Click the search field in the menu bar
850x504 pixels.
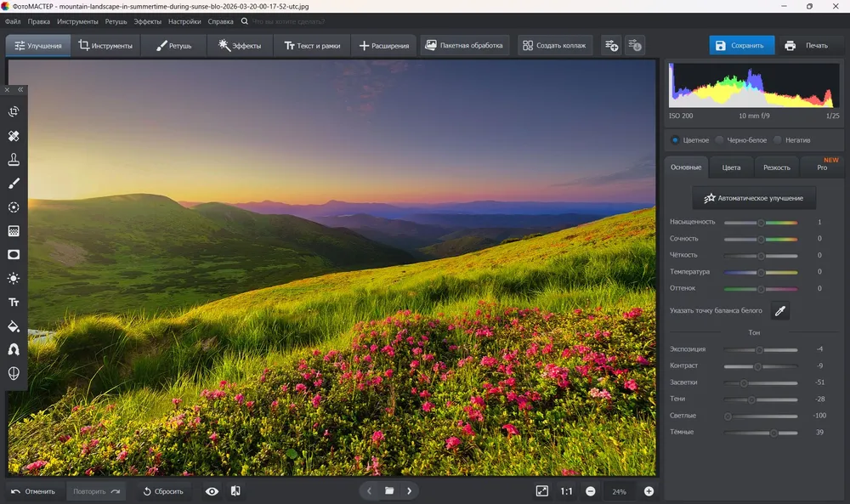pos(289,22)
